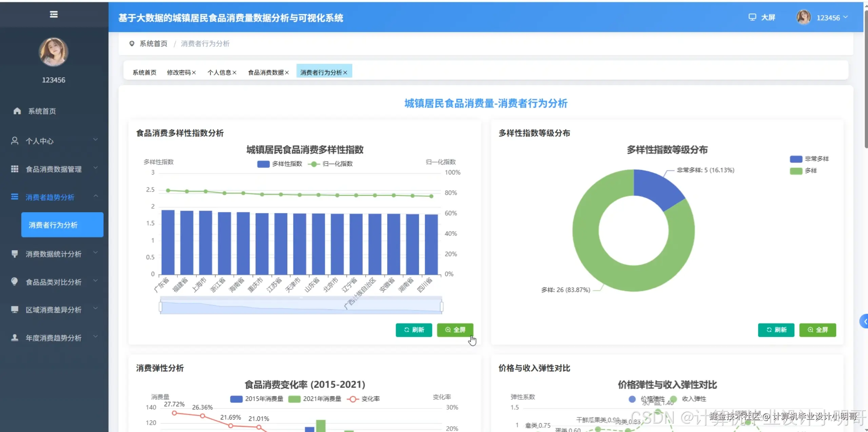Image resolution: width=868 pixels, height=432 pixels.
Task: Click the location pin icon in breadcrumb
Action: [x=132, y=43]
